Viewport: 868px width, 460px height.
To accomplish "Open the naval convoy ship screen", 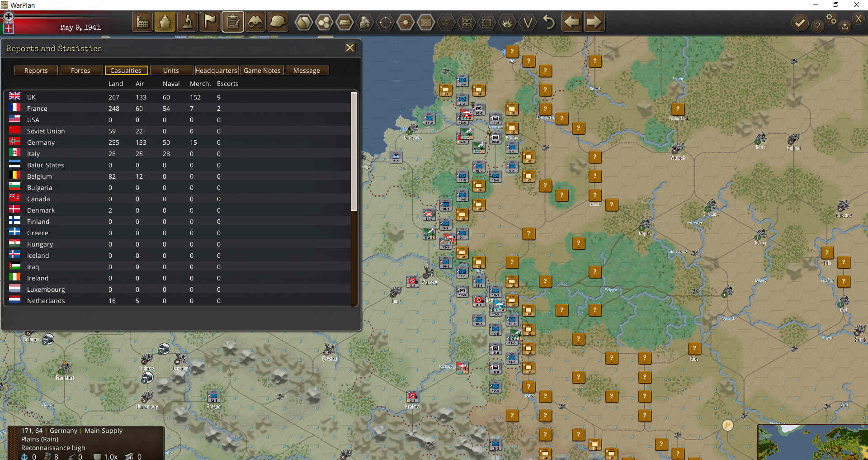I will click(x=165, y=22).
